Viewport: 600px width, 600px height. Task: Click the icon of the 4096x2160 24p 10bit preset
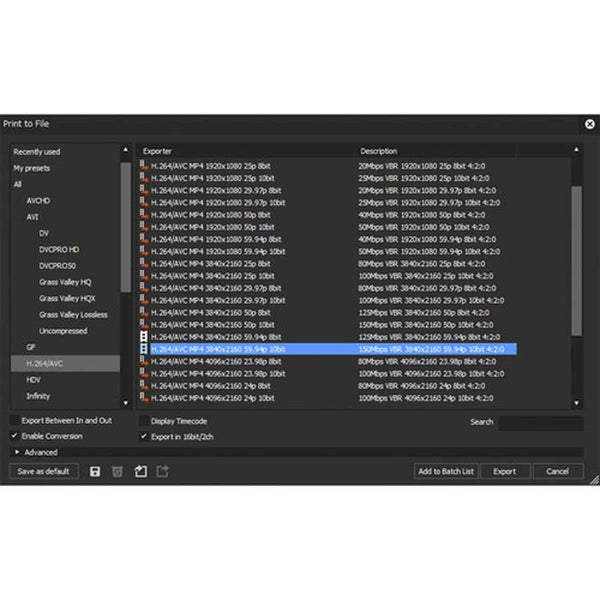click(143, 396)
